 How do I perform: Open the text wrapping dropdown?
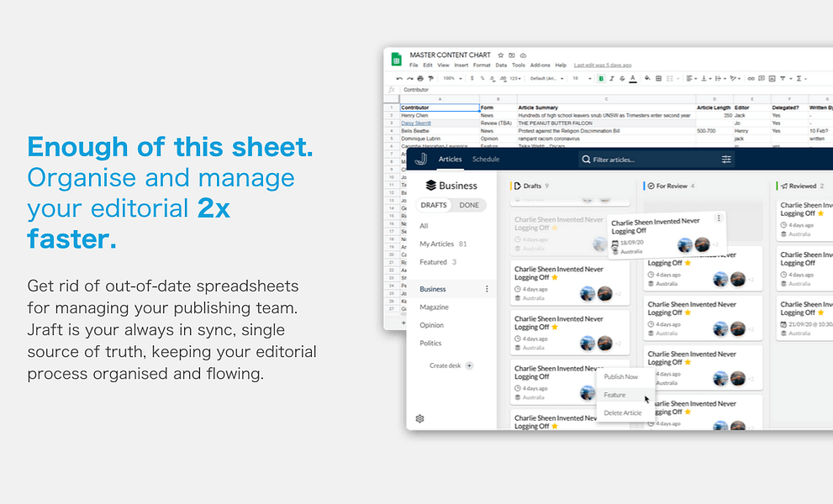(x=720, y=79)
